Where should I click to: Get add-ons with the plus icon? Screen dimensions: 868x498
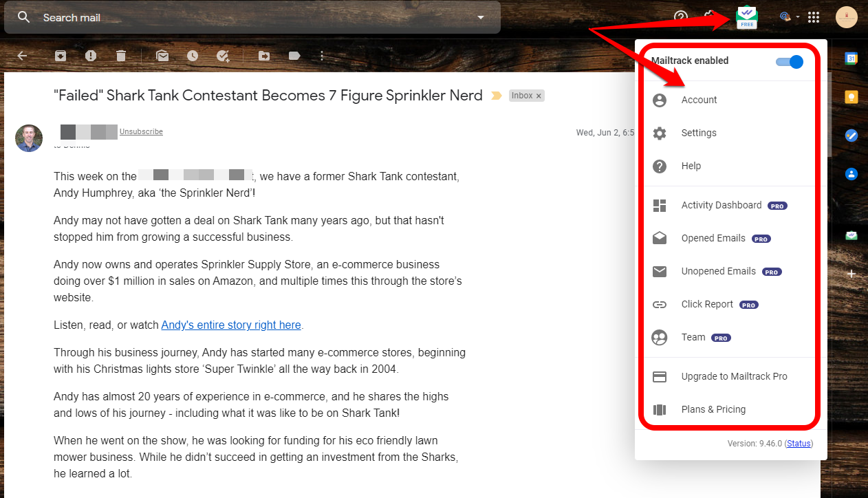pos(851,274)
